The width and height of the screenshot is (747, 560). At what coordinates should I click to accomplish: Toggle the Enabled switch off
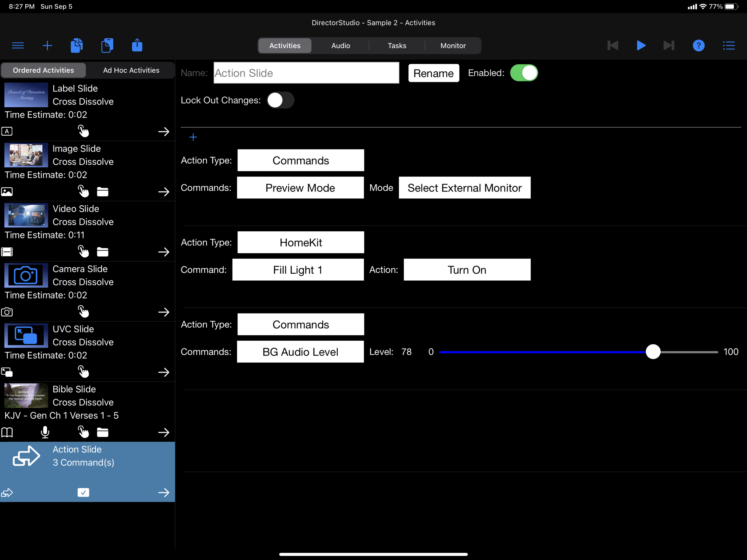pos(524,73)
